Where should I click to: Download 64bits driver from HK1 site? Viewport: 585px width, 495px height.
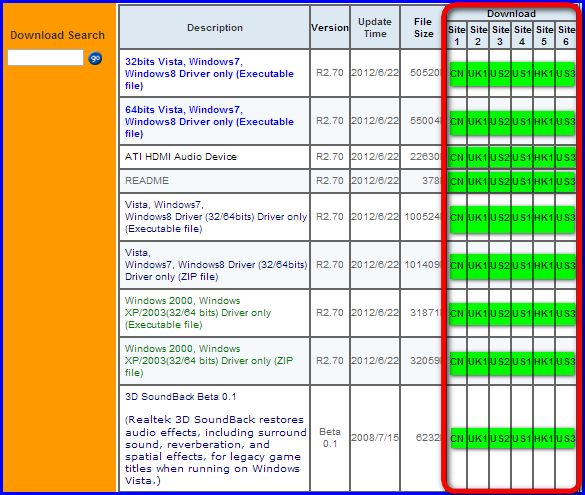pos(544,122)
